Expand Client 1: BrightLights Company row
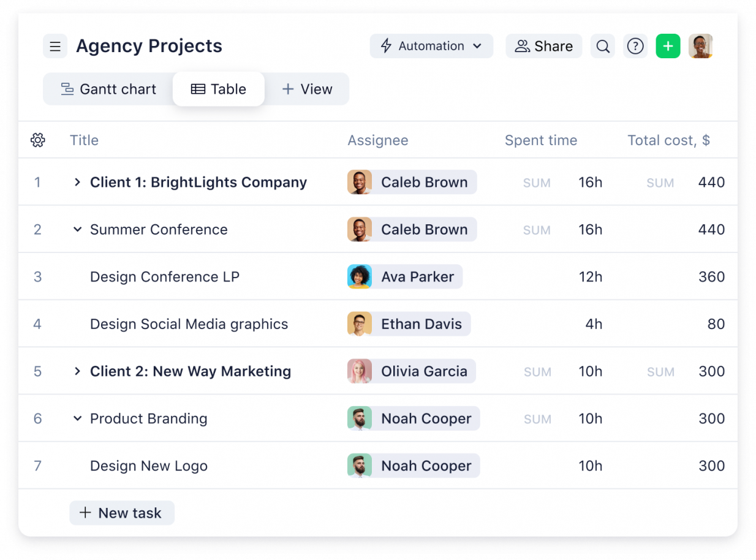 (77, 183)
